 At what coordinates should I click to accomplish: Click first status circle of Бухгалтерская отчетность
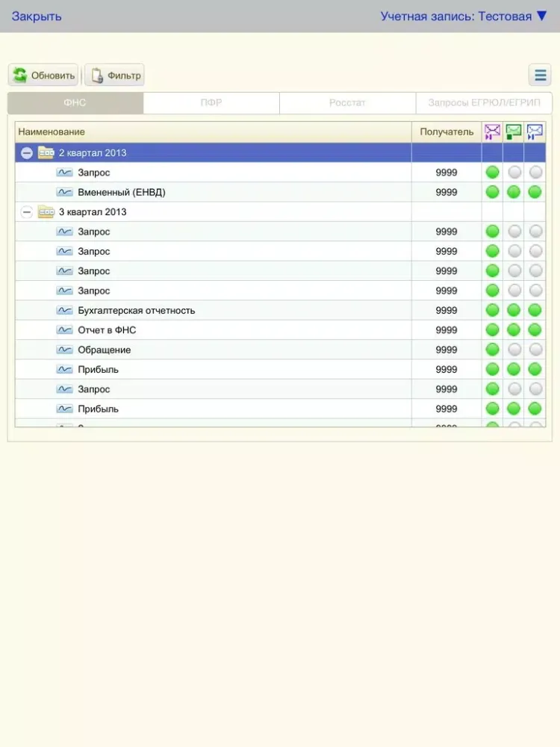click(x=492, y=310)
